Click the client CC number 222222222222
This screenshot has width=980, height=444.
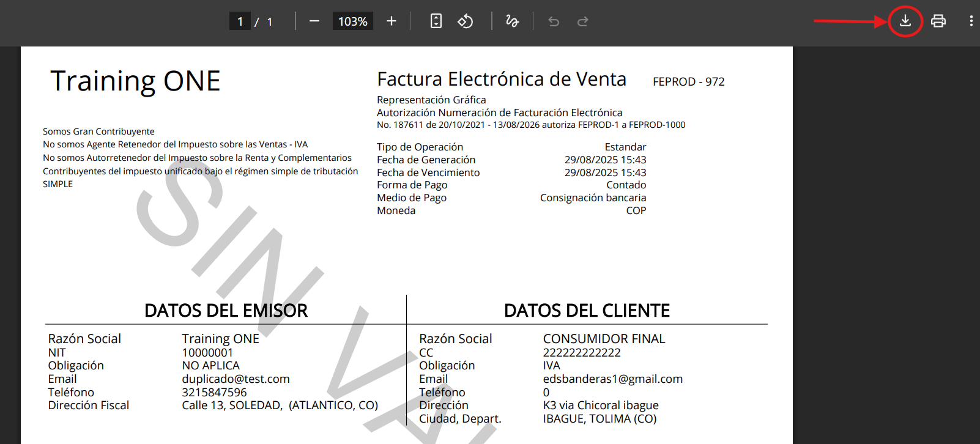(x=582, y=353)
